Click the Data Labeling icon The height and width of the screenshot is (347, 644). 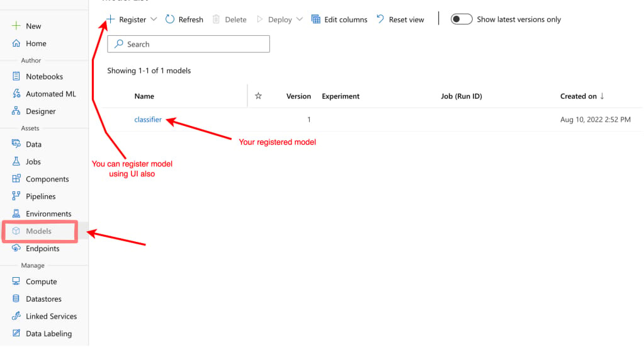point(16,333)
